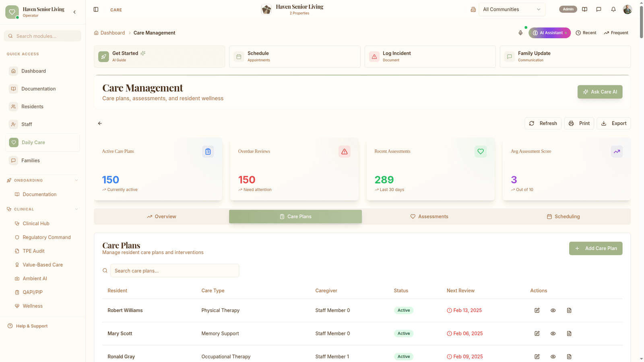This screenshot has width=644, height=362.
Task: Collapse the Clinical sidebar section
Action: tap(76, 209)
